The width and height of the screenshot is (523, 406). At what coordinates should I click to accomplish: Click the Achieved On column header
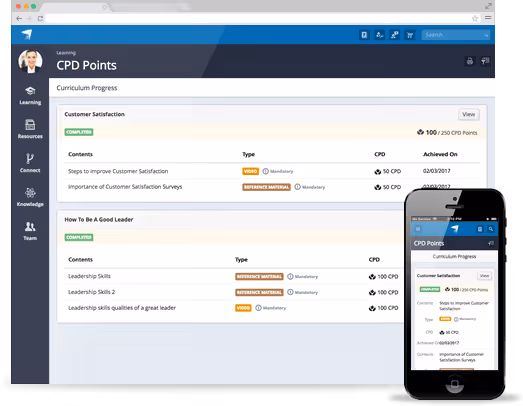pyautogui.click(x=440, y=154)
